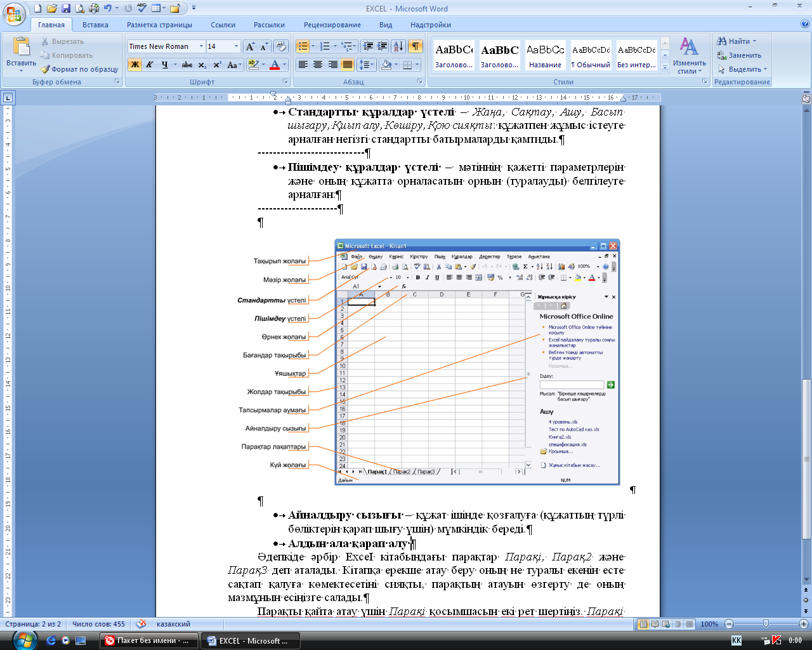Open the font size 14 dropdown

pos(237,46)
